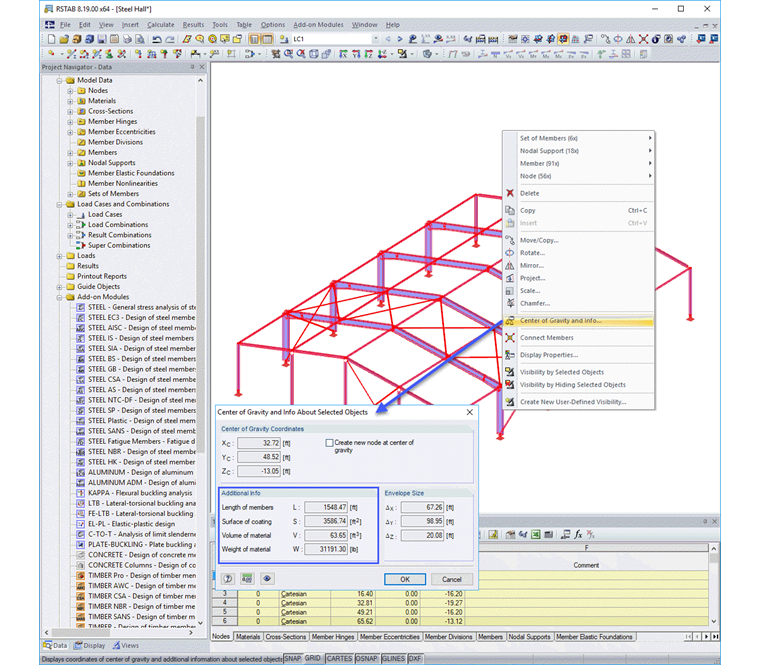Click the fx formula icon above table
Viewport: 760px width, 665px height.
pyautogui.click(x=578, y=535)
